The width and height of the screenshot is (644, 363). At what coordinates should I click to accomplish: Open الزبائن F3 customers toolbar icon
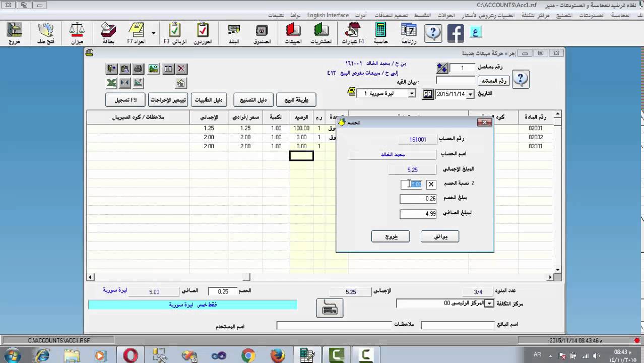click(x=175, y=33)
